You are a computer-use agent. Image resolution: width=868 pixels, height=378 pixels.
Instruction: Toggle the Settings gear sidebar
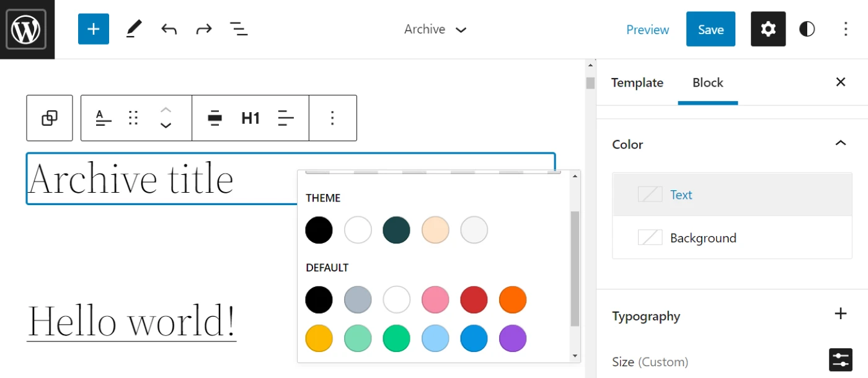tap(768, 29)
